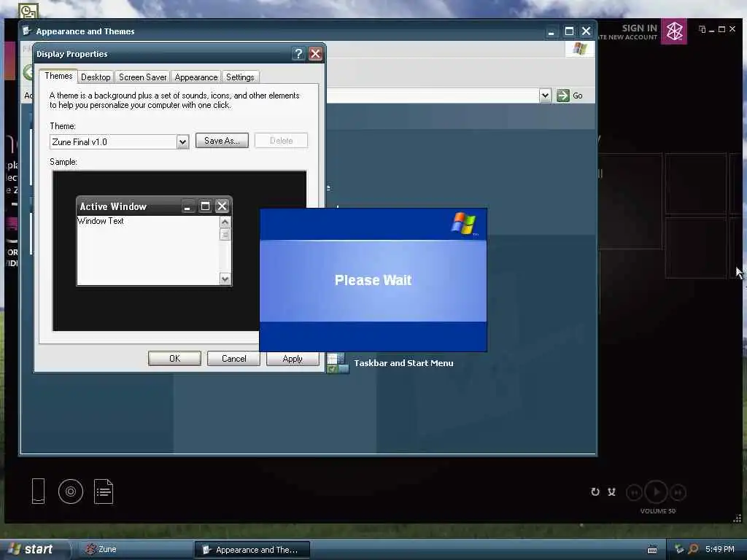Viewport: 747px width, 560px height.
Task: Switch Zune to mini player mode
Action: click(x=702, y=29)
